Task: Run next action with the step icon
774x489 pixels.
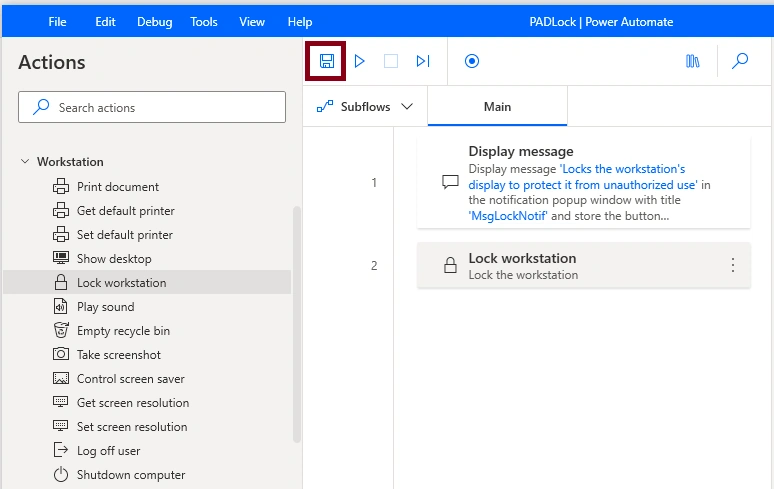Action: pyautogui.click(x=423, y=61)
